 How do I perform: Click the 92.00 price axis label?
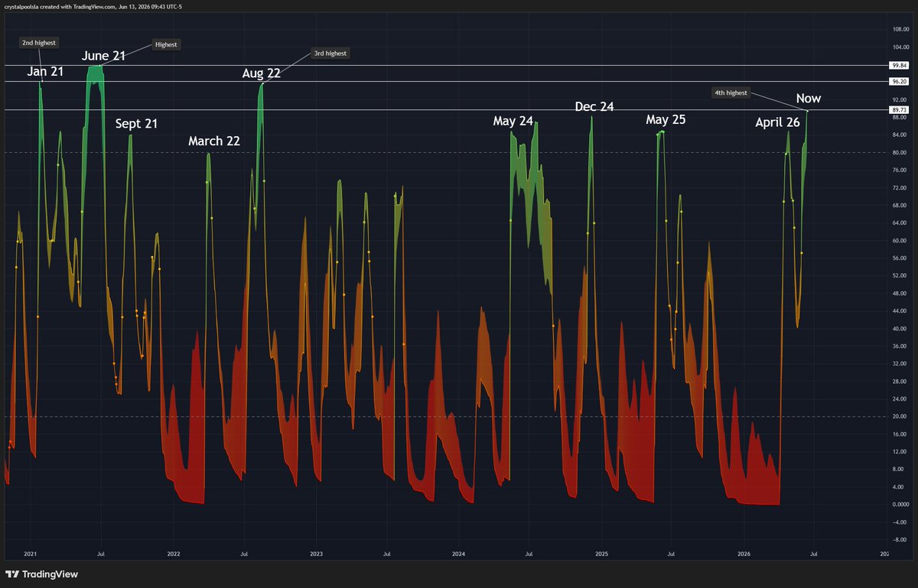[900, 99]
